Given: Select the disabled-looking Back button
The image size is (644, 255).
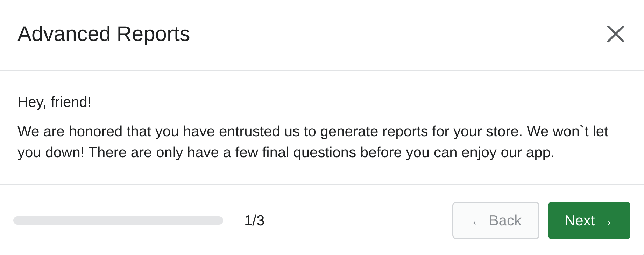Looking at the screenshot, I should pyautogui.click(x=496, y=220).
